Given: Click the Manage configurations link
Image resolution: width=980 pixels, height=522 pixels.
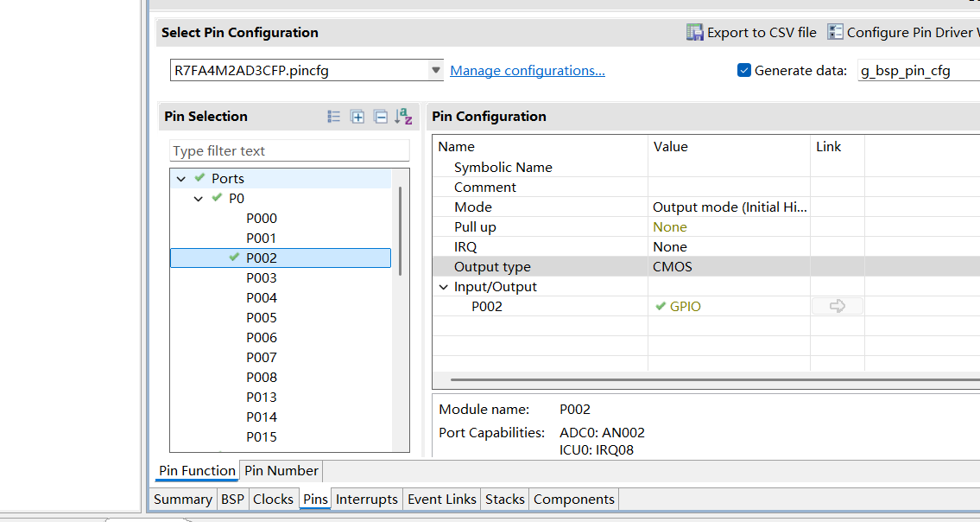Looking at the screenshot, I should pyautogui.click(x=528, y=71).
